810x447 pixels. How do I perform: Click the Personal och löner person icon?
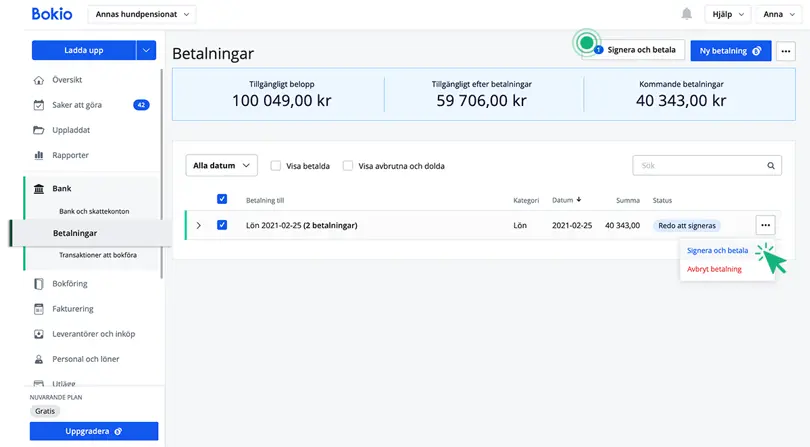coord(39,359)
